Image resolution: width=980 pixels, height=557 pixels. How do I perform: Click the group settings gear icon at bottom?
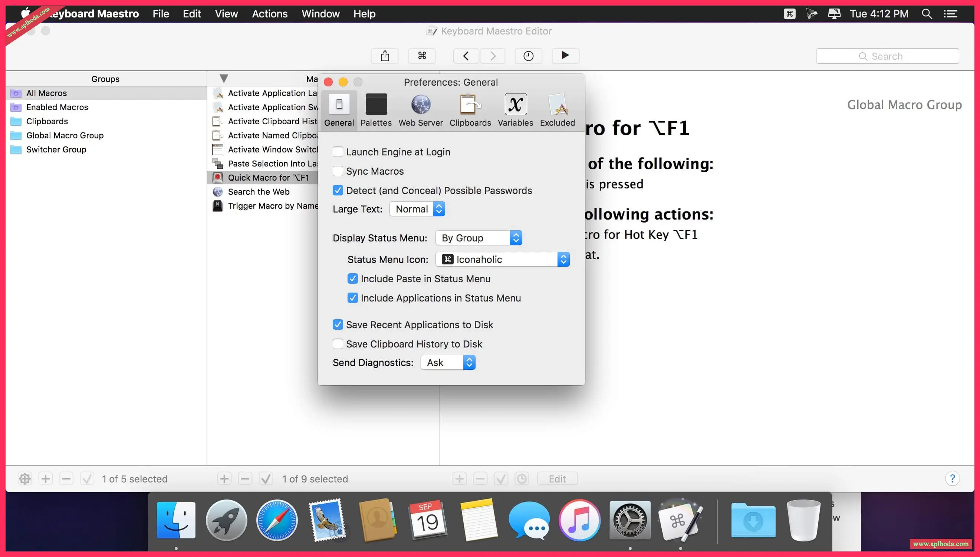pos(25,479)
